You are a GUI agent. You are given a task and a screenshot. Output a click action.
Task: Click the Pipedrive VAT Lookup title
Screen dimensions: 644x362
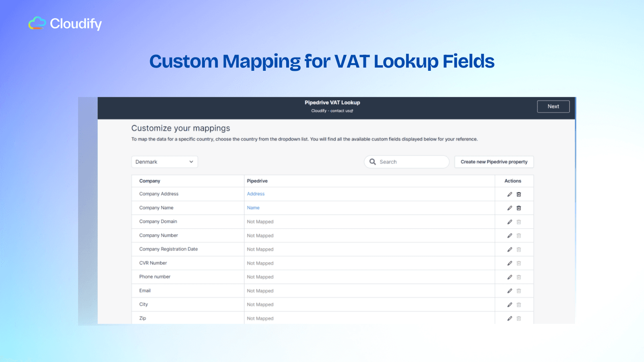332,103
